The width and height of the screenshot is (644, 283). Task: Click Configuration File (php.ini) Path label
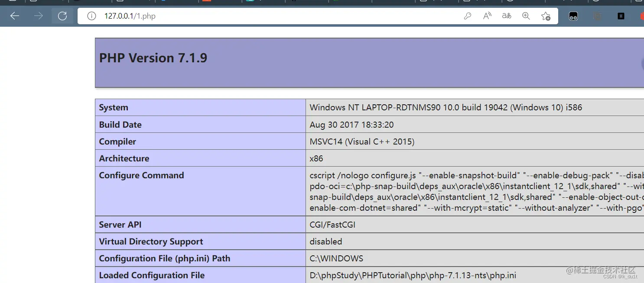click(164, 258)
